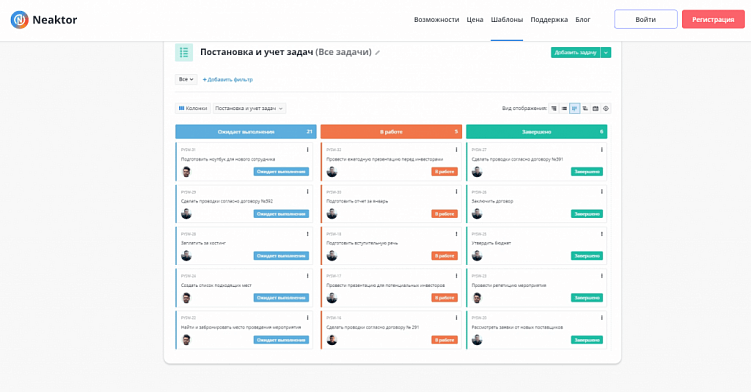Click the Neaktor logo icon
Image resolution: width=751 pixels, height=392 pixels.
(20, 20)
